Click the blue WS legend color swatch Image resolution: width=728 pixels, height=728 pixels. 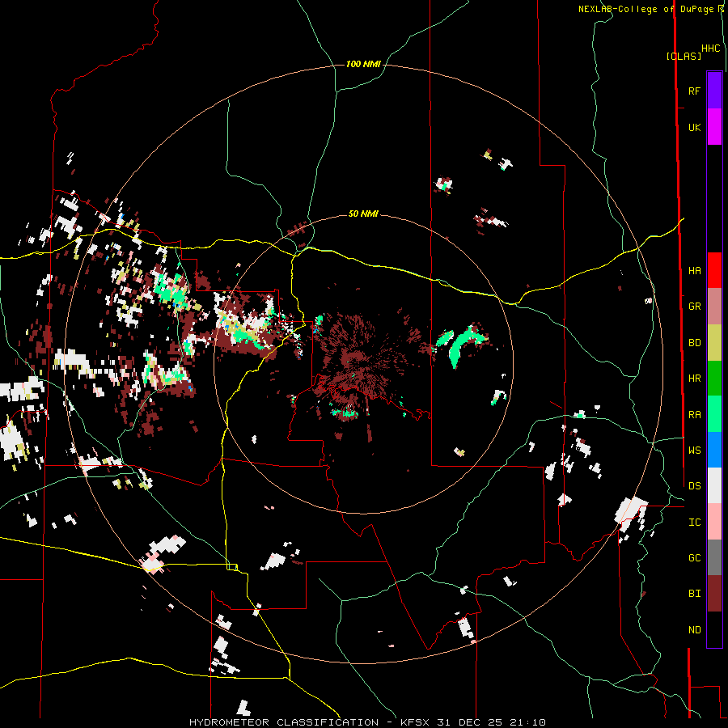714,450
